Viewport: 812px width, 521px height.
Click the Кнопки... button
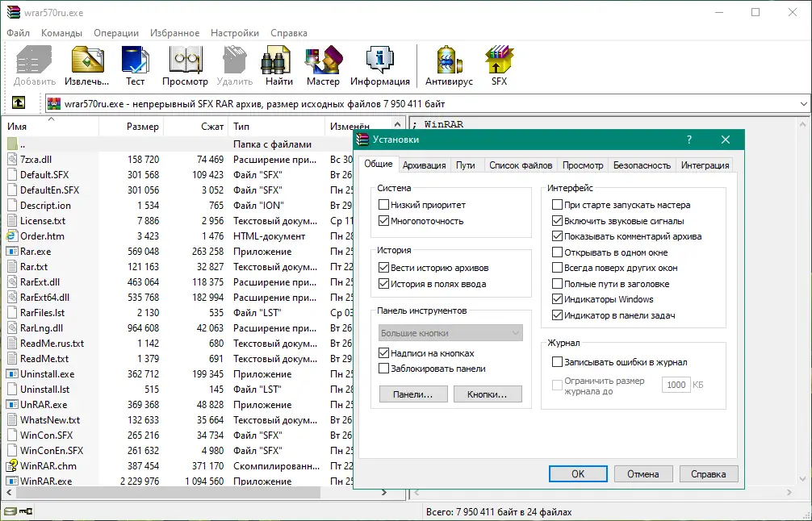[x=488, y=394]
